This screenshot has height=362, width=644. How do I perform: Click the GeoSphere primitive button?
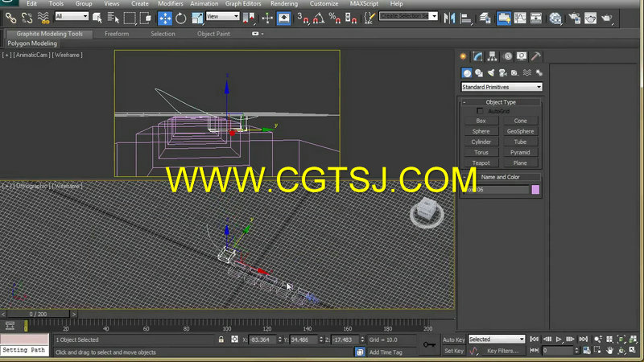pyautogui.click(x=520, y=131)
